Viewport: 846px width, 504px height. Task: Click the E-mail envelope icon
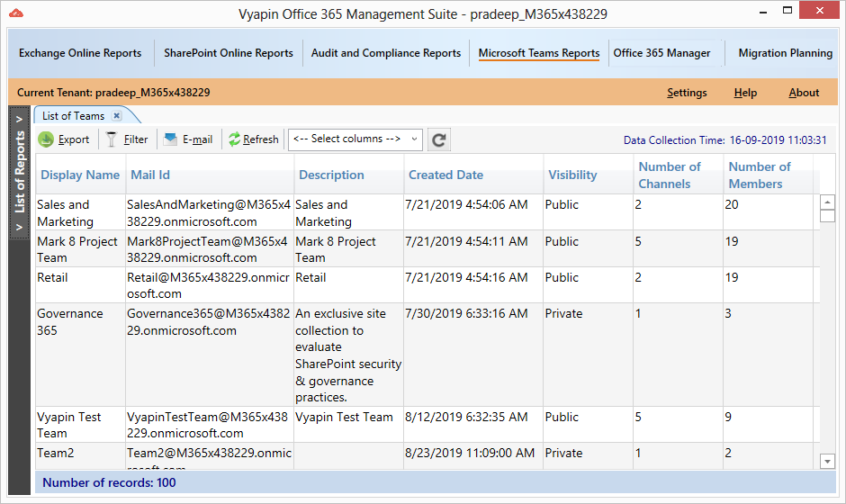(170, 139)
